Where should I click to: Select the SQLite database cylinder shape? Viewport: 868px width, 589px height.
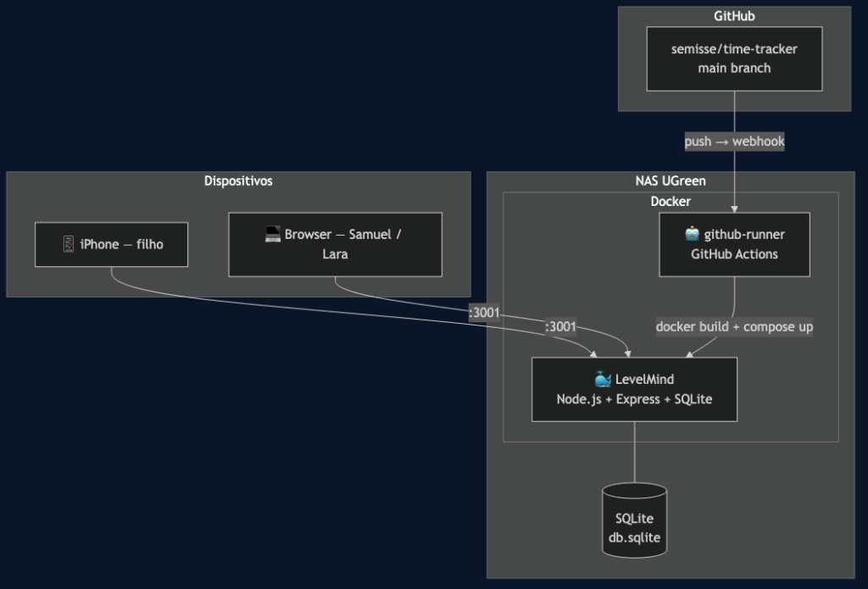click(634, 523)
